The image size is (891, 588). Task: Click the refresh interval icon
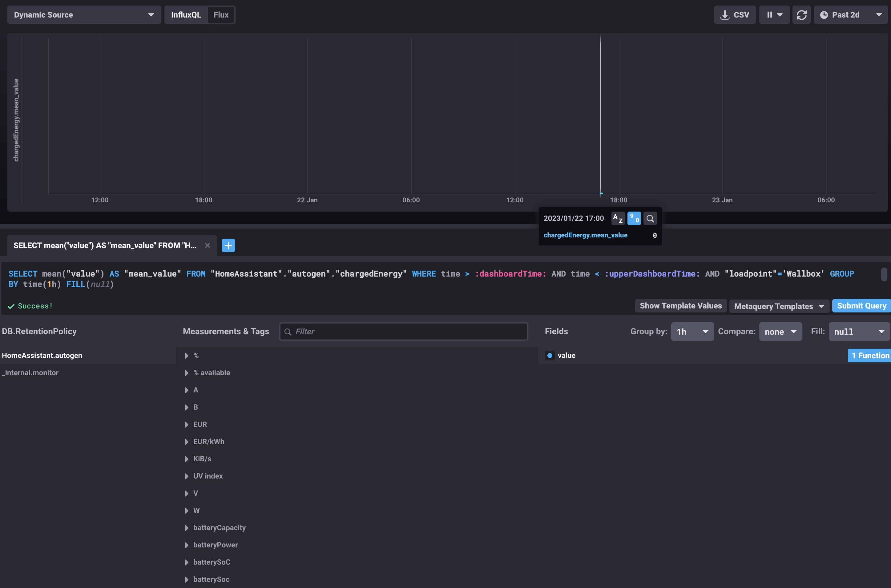(x=802, y=15)
